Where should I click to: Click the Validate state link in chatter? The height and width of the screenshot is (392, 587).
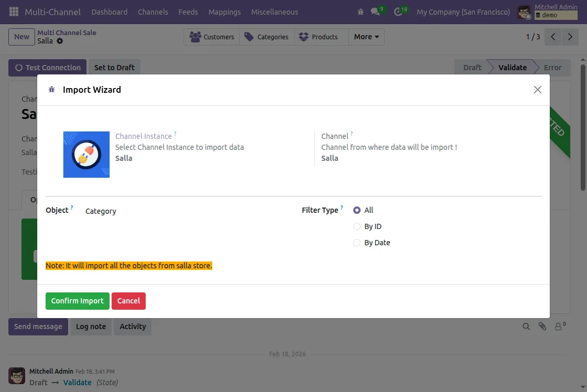pos(77,383)
